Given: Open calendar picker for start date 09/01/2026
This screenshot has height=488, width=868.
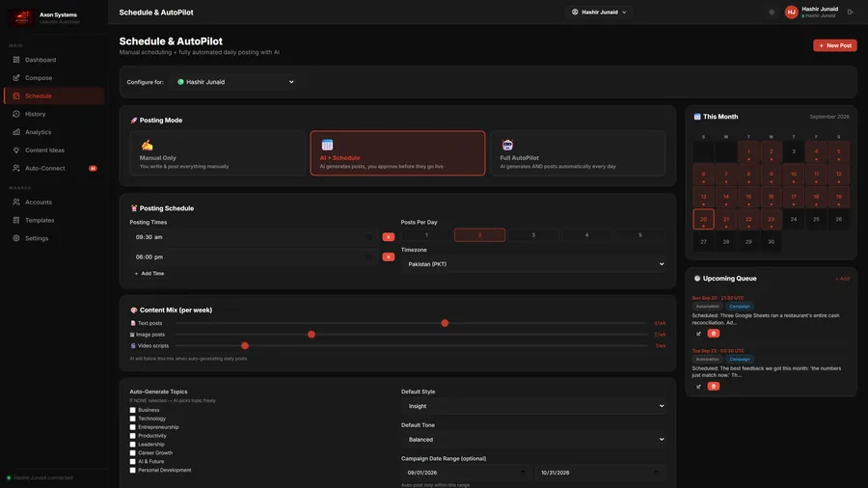Looking at the screenshot, I should pyautogui.click(x=523, y=474).
